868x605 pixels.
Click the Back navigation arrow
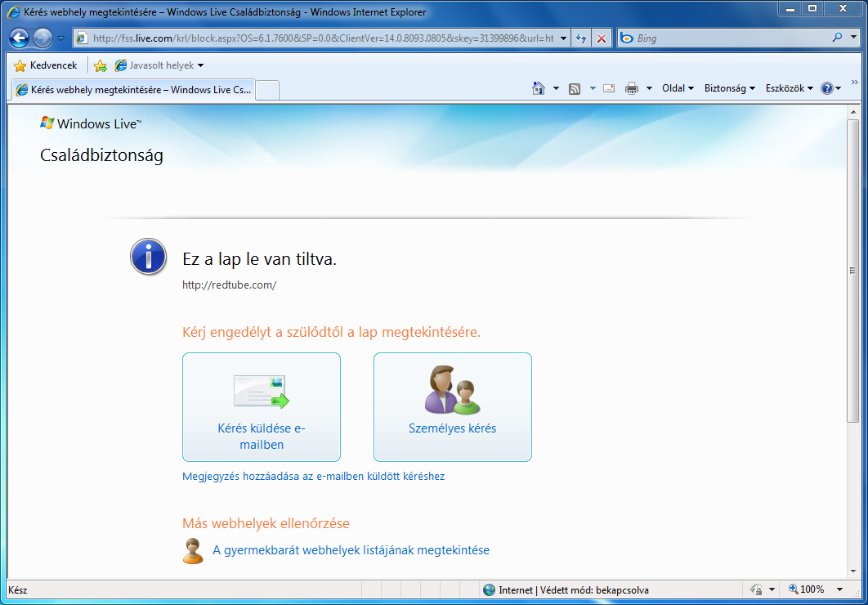click(x=20, y=38)
